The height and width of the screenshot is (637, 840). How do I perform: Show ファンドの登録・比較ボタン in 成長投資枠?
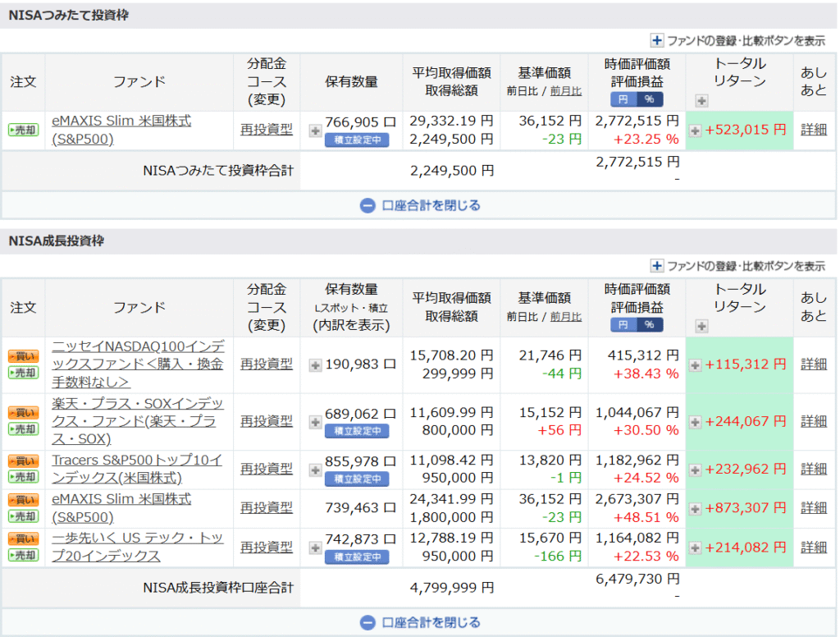(737, 266)
